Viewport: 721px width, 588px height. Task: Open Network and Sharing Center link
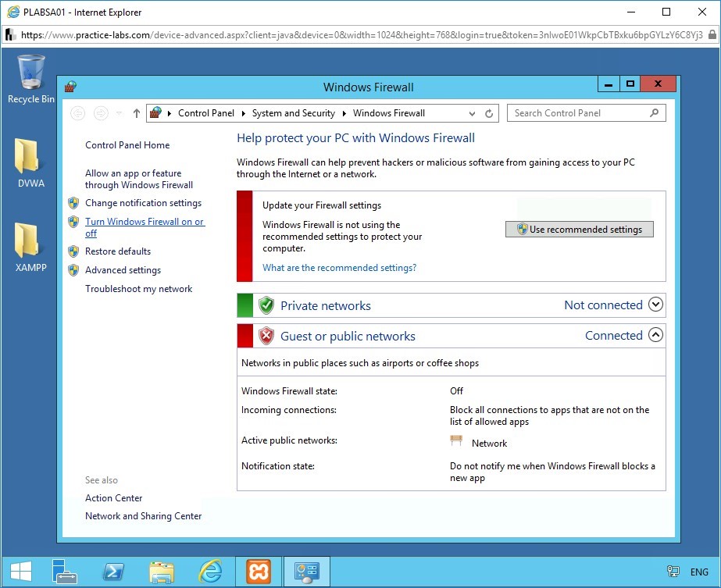click(x=143, y=516)
